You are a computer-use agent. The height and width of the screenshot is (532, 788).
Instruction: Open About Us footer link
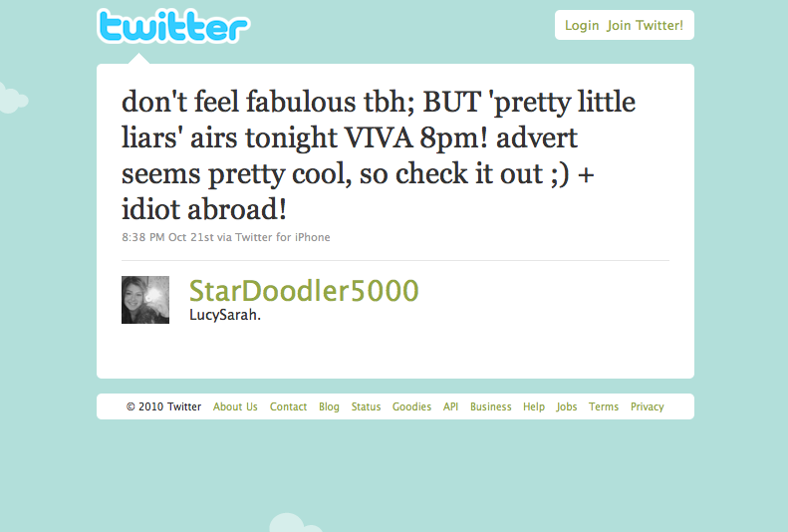[x=235, y=406]
